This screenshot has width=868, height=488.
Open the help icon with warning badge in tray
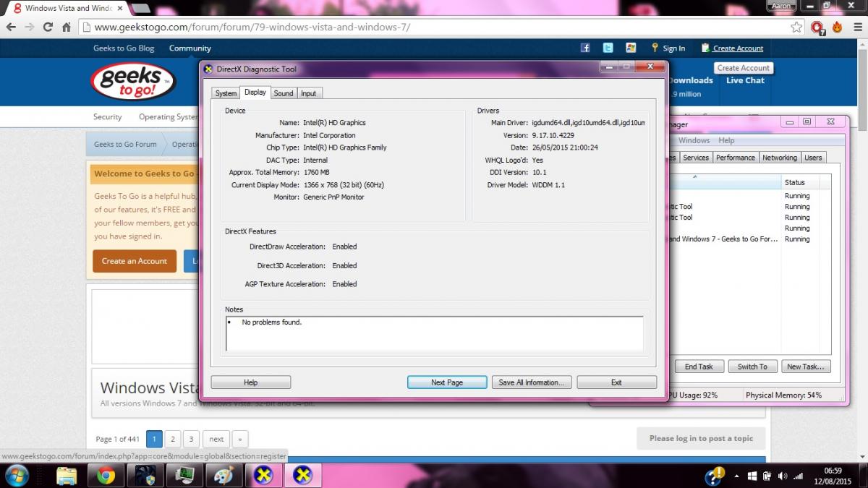(714, 476)
